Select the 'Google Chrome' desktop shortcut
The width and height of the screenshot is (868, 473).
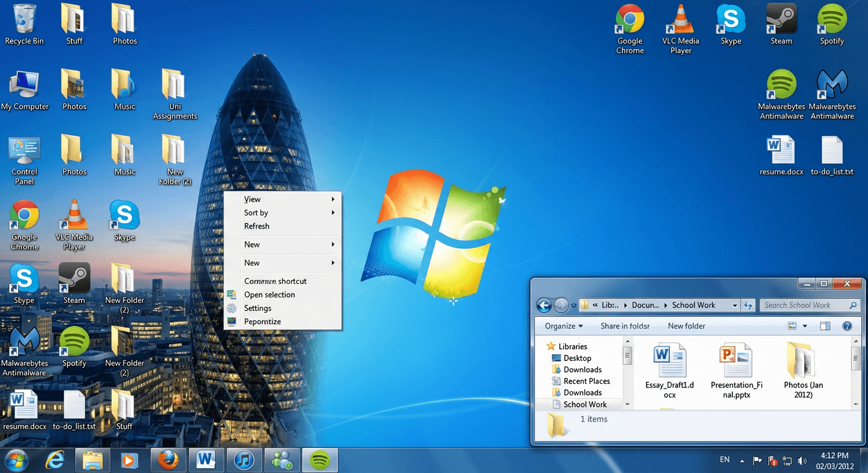click(x=630, y=28)
